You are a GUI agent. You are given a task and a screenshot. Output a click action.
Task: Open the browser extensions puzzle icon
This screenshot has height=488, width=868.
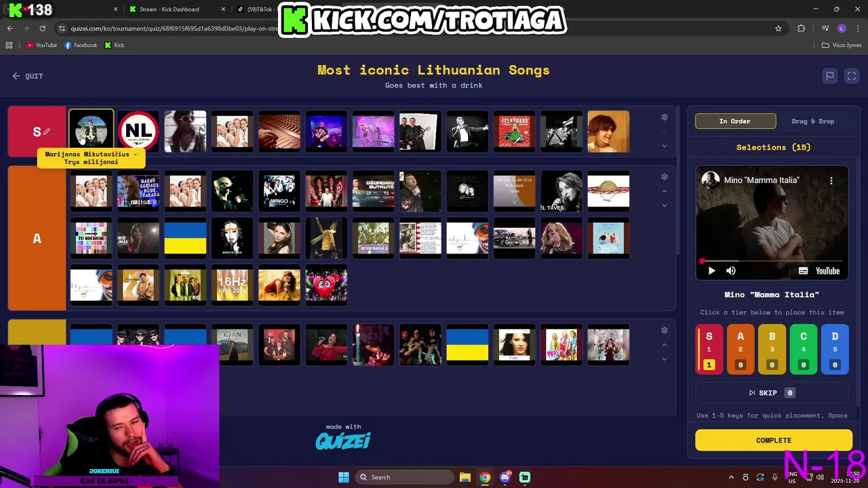coord(802,28)
